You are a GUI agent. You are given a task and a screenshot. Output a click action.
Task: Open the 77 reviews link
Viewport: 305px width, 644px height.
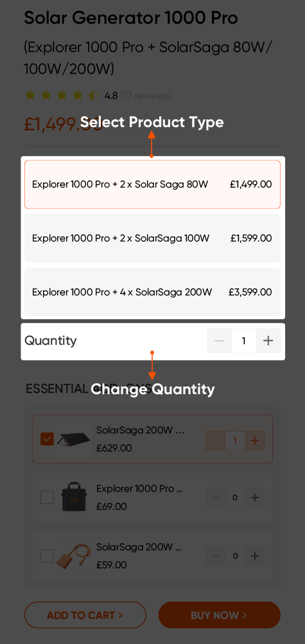(145, 96)
